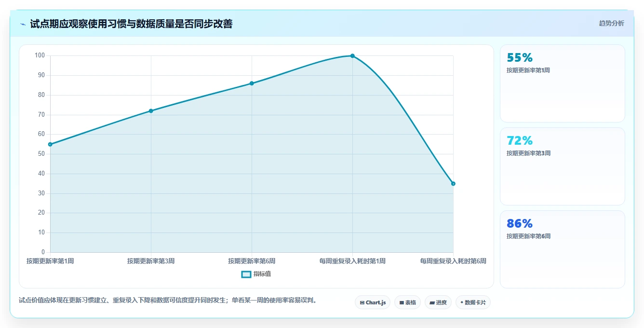Screen dimensions: 644x328
Task: Select the 数据卡片 tag chip
Action: point(473,302)
